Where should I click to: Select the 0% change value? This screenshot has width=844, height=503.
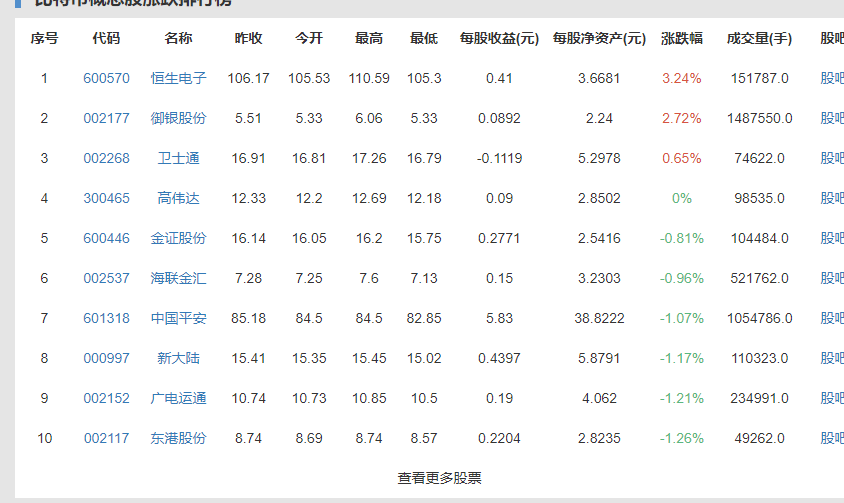click(681, 198)
